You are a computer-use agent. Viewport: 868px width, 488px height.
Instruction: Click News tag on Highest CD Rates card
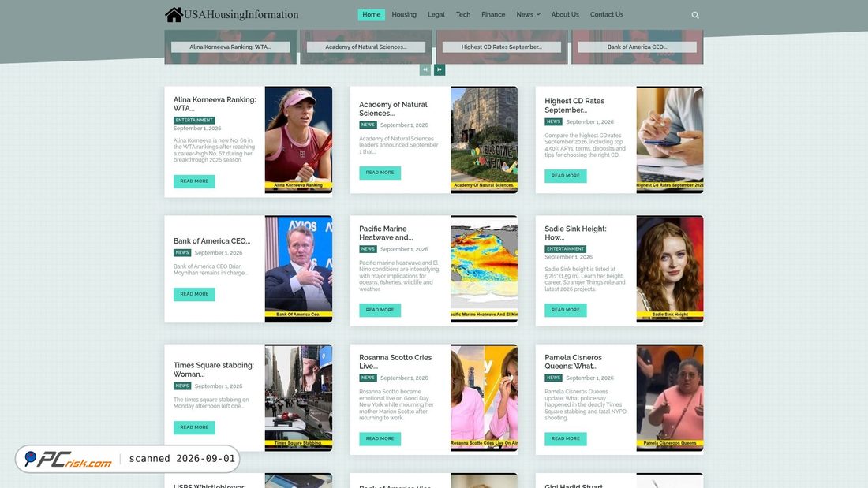(554, 121)
